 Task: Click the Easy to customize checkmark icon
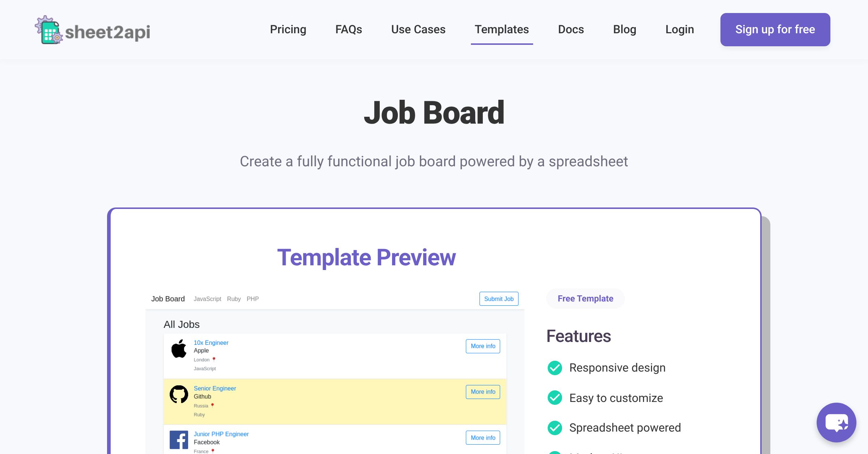555,398
